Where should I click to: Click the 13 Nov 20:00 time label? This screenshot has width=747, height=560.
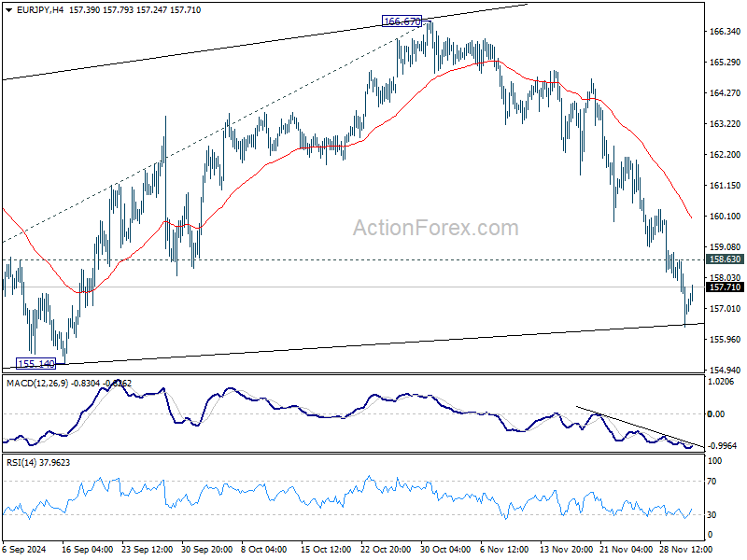tap(565, 550)
